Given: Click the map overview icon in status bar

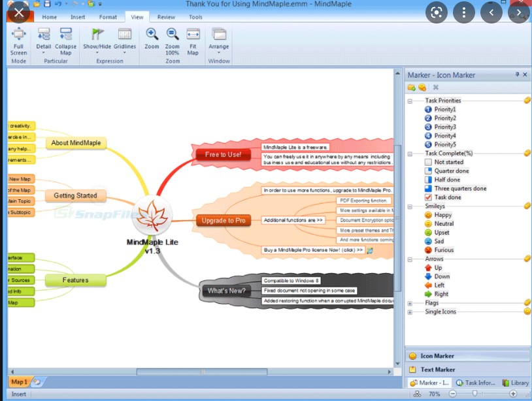Looking at the screenshot, I should 417,394.
